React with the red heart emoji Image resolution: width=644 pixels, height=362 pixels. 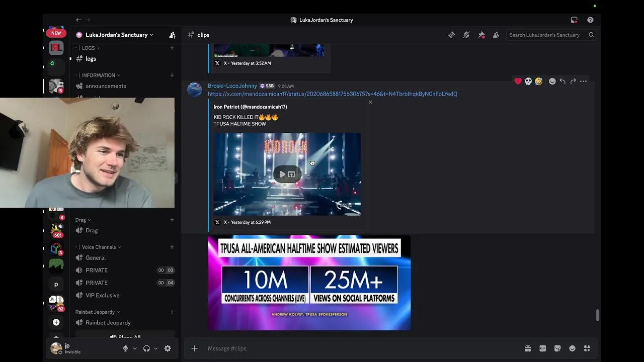[x=518, y=81]
